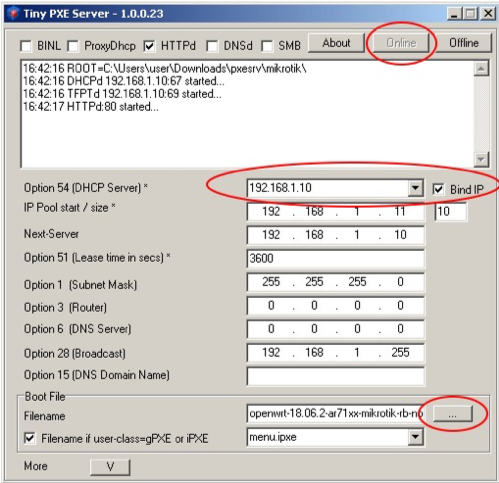Click the IP Pool size field
Viewport: 499px width, 483px height.
pyautogui.click(x=451, y=211)
